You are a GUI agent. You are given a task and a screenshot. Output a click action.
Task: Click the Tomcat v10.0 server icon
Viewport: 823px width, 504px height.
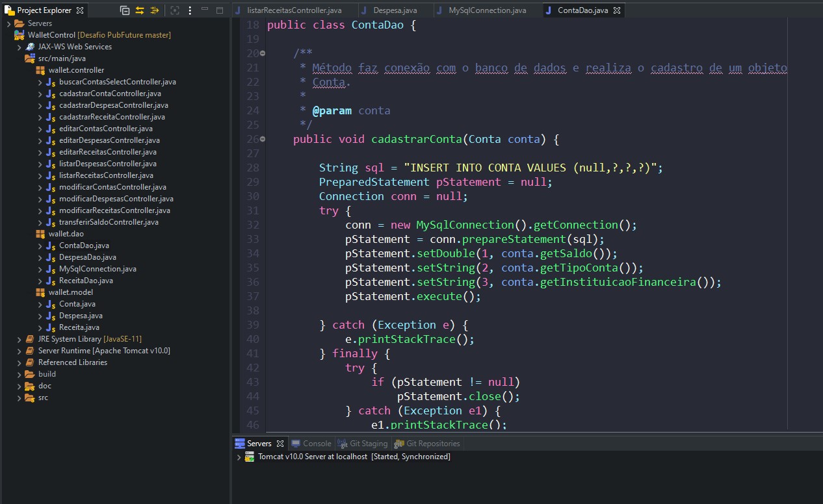click(250, 457)
